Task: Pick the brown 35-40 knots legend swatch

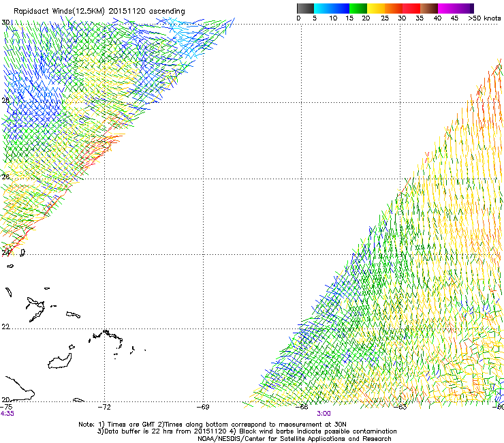Action: tap(429, 8)
